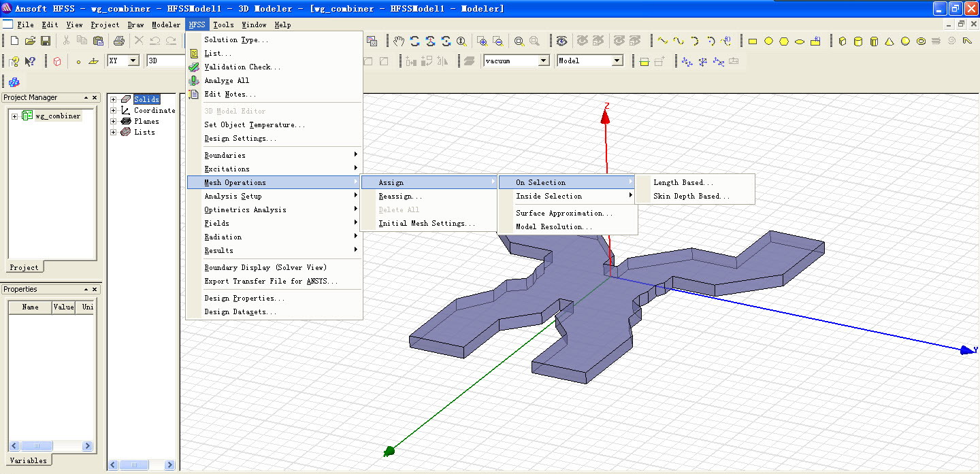Select the Draw Spline tool
Image resolution: width=980 pixels, height=474 pixels.
click(x=679, y=41)
